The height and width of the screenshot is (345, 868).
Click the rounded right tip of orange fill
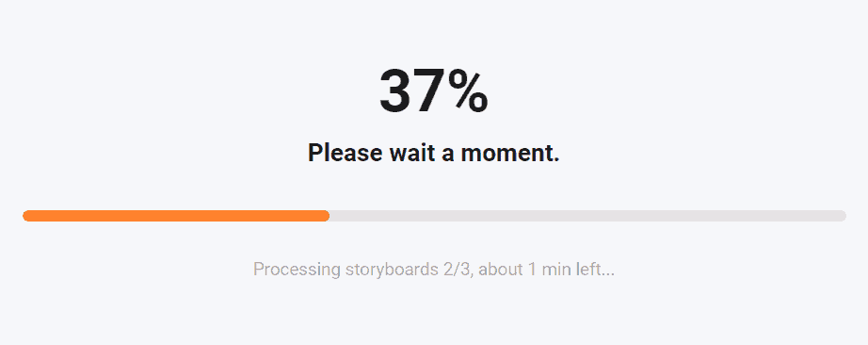[326, 216]
